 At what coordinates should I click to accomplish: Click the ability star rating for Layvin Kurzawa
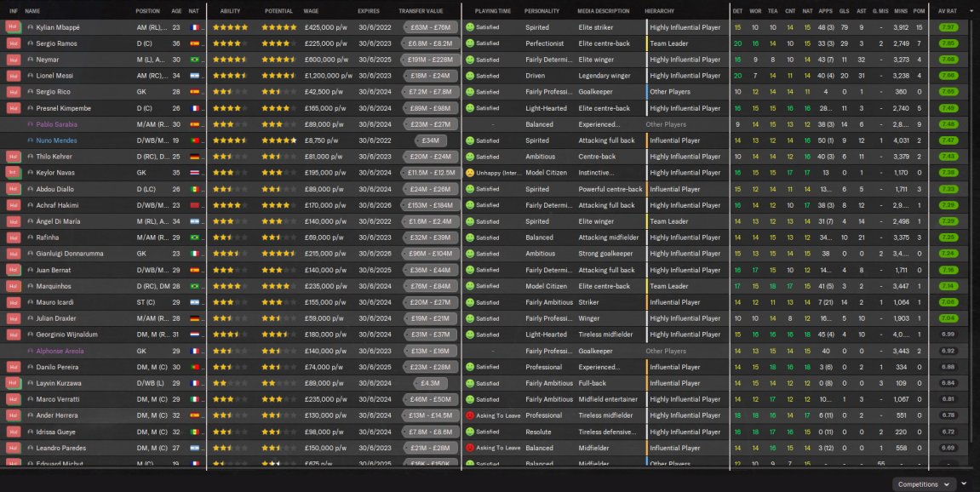[x=230, y=382]
